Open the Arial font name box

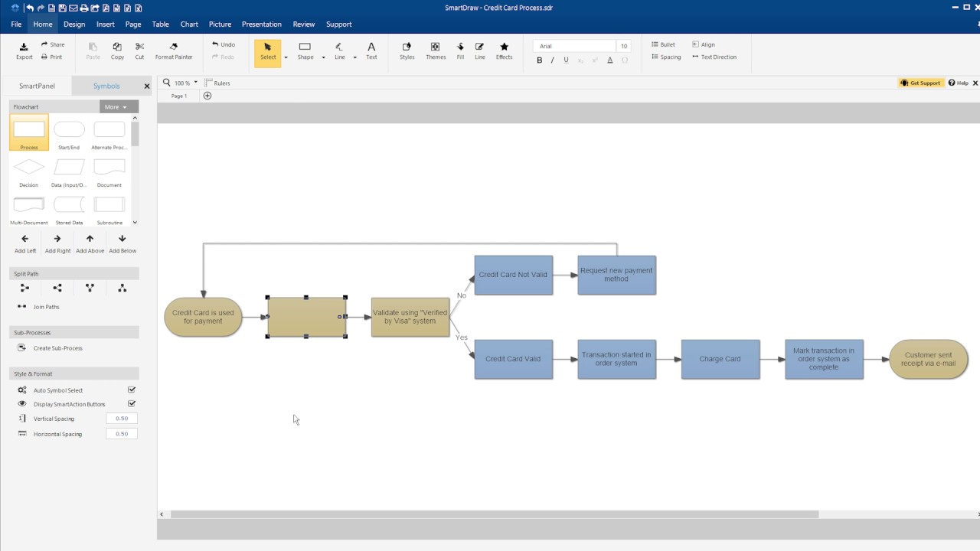574,46
